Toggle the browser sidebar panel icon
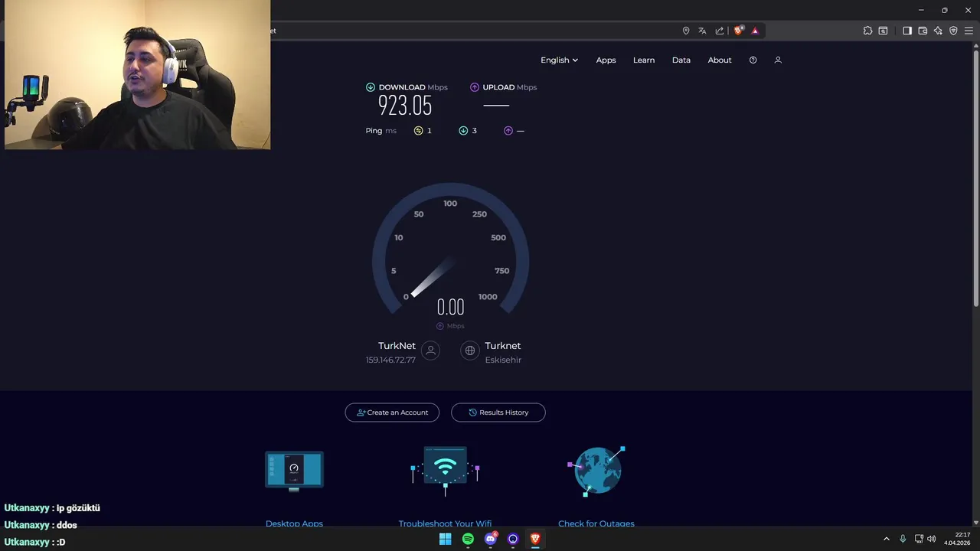The image size is (980, 551). tap(907, 31)
